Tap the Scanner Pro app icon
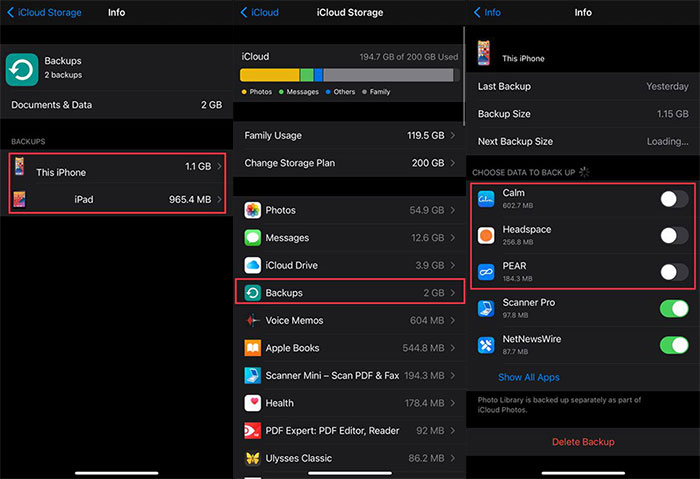 coord(486,308)
